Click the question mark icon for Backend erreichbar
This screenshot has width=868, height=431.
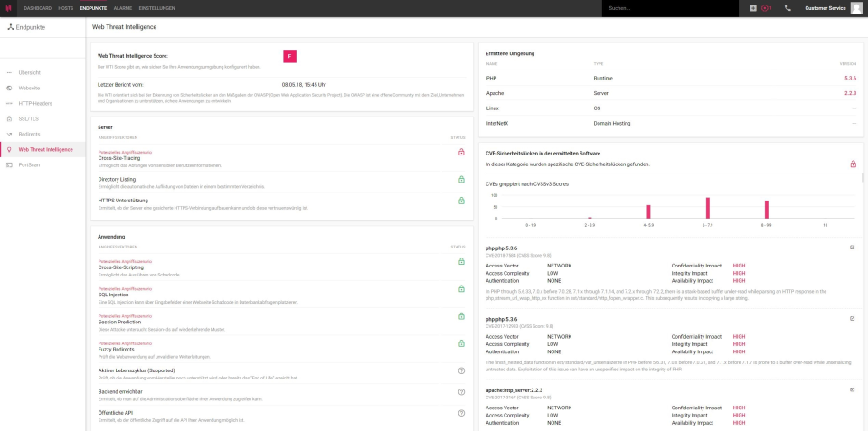tap(461, 392)
